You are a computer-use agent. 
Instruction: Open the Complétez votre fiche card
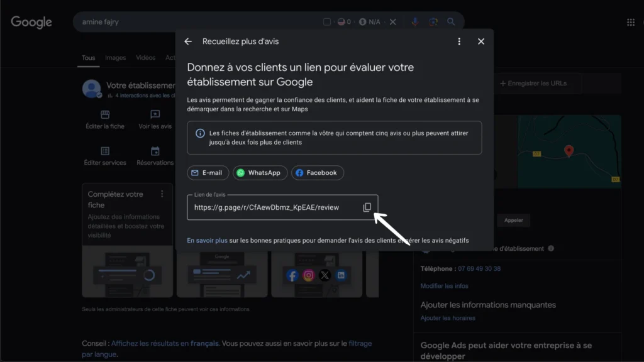tap(127, 240)
